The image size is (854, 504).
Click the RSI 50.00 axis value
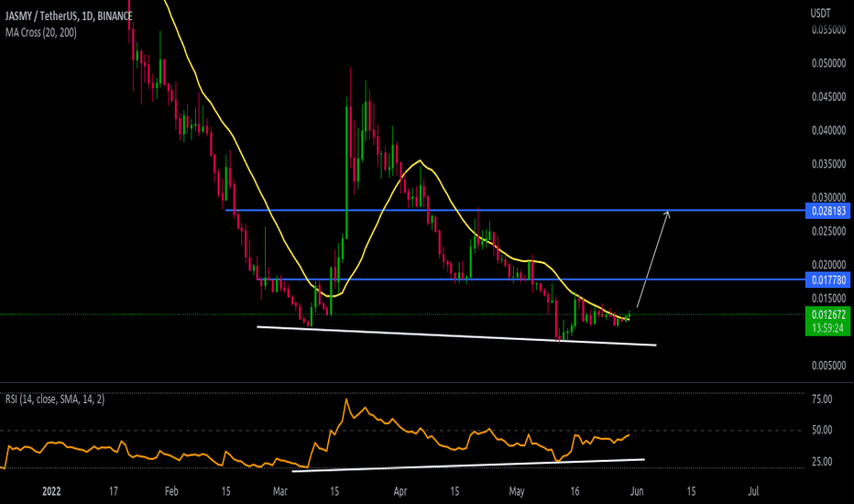tap(822, 430)
